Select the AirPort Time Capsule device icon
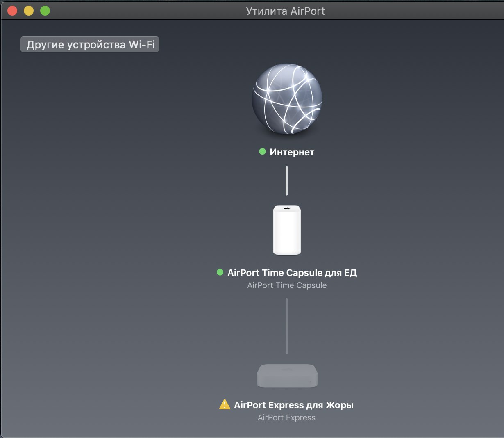This screenshot has height=438, width=504. [287, 230]
